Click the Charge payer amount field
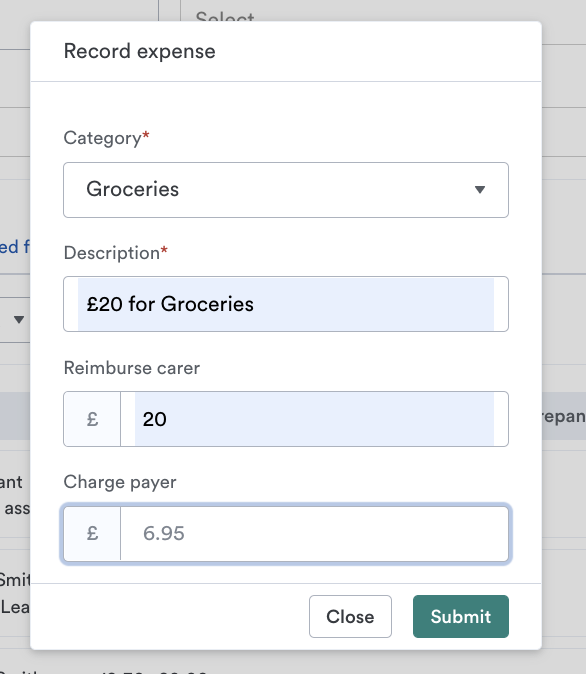The height and width of the screenshot is (674, 586). coord(314,533)
